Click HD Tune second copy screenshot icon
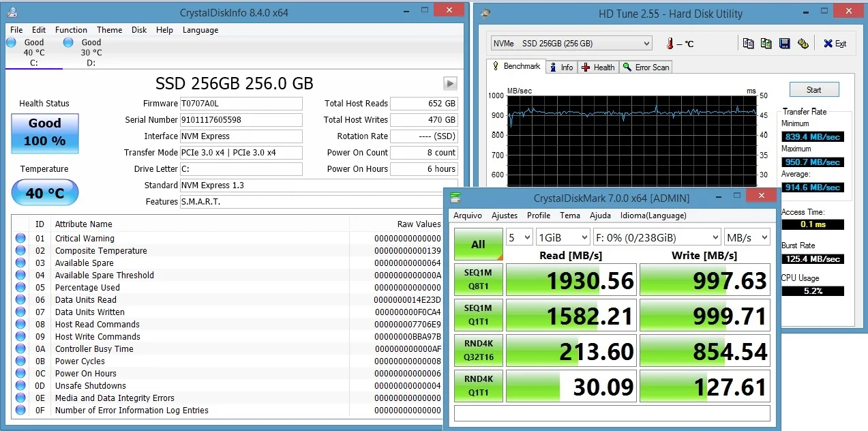Image resolution: width=868 pixels, height=431 pixels. coord(766,44)
